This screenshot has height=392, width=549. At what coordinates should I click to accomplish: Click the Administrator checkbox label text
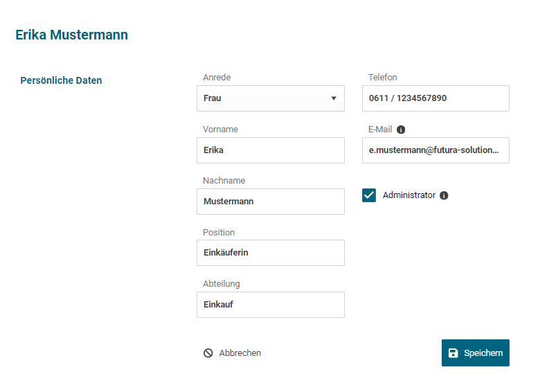pos(408,195)
